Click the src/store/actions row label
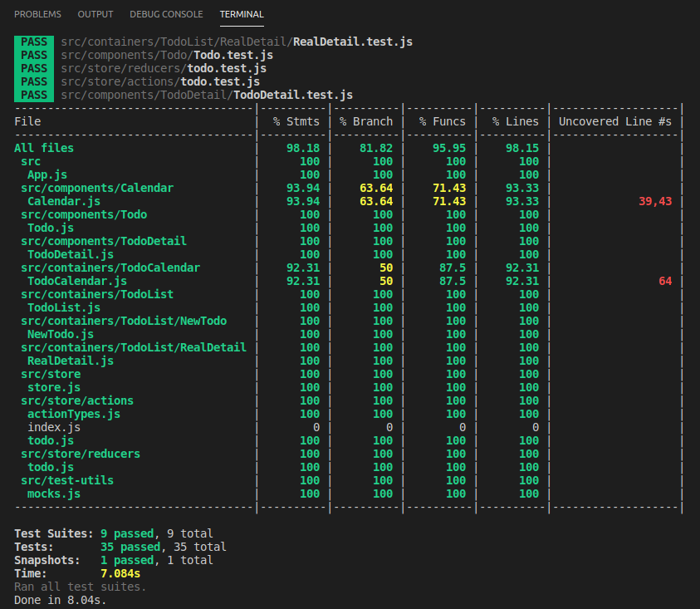 pyautogui.click(x=77, y=400)
